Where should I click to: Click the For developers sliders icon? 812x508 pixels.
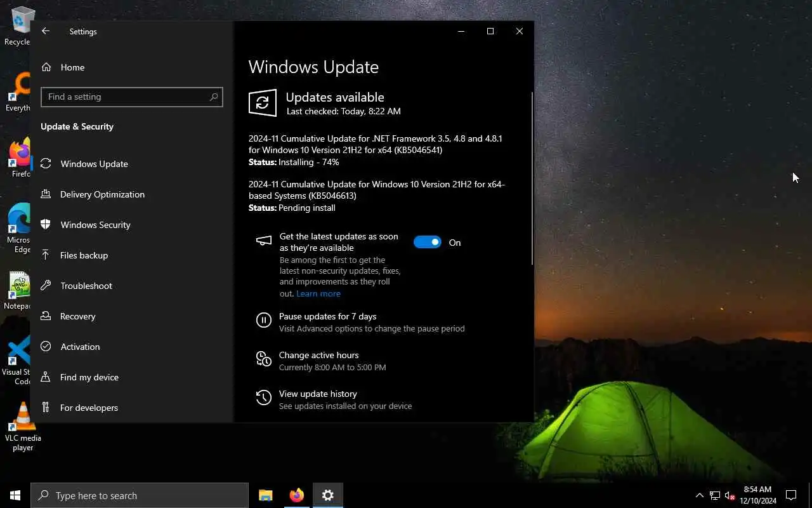[46, 408]
